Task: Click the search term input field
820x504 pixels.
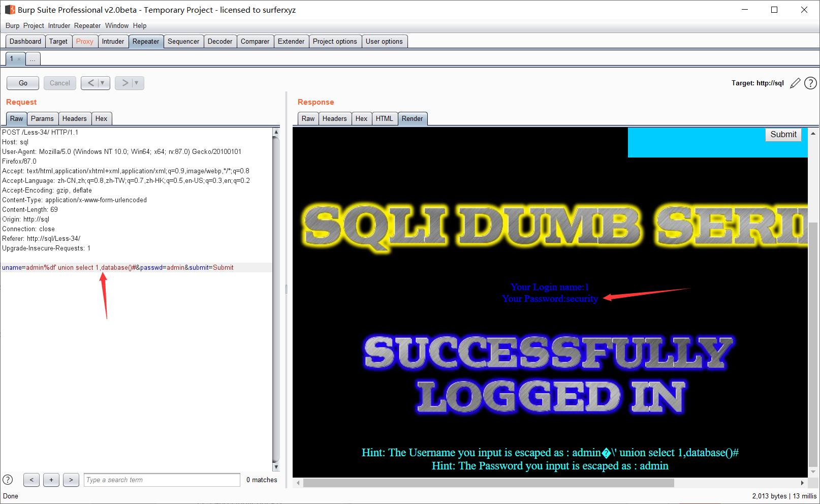Action: pos(162,480)
